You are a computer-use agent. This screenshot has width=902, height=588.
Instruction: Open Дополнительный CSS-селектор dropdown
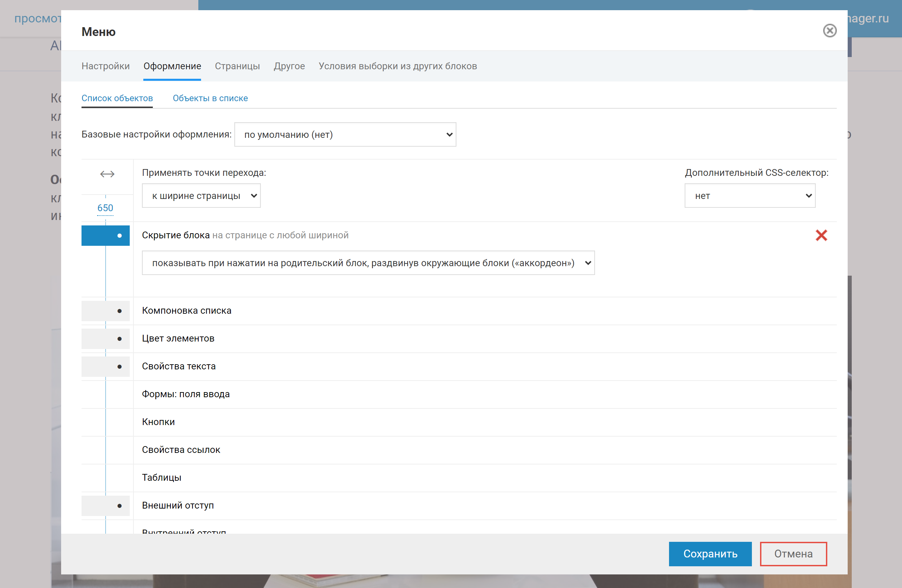(749, 196)
